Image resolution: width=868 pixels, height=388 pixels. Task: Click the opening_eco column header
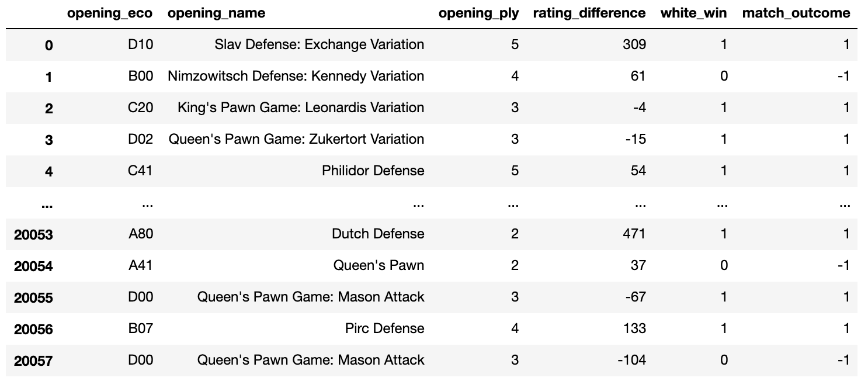(110, 13)
